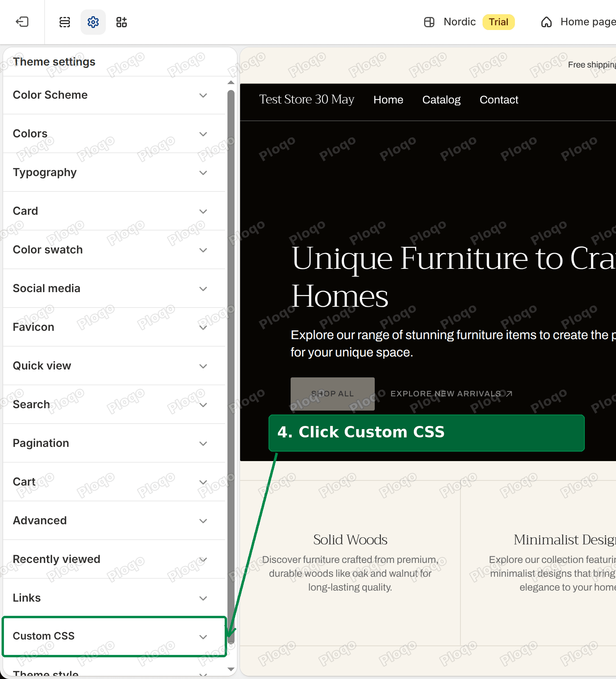Expand the Color Scheme section
Image resolution: width=616 pixels, height=679 pixels.
click(114, 95)
